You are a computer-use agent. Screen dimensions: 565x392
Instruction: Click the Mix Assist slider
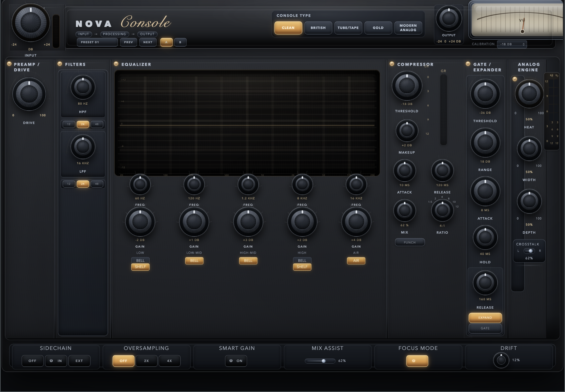coord(320,361)
